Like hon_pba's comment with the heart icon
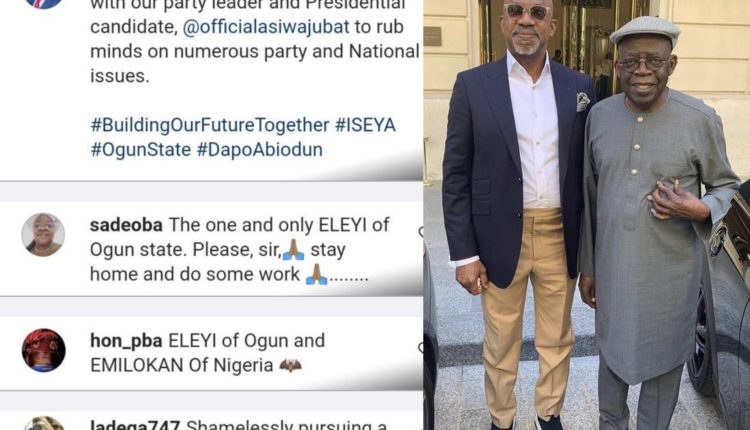The height and width of the screenshot is (430, 750). tap(420, 348)
